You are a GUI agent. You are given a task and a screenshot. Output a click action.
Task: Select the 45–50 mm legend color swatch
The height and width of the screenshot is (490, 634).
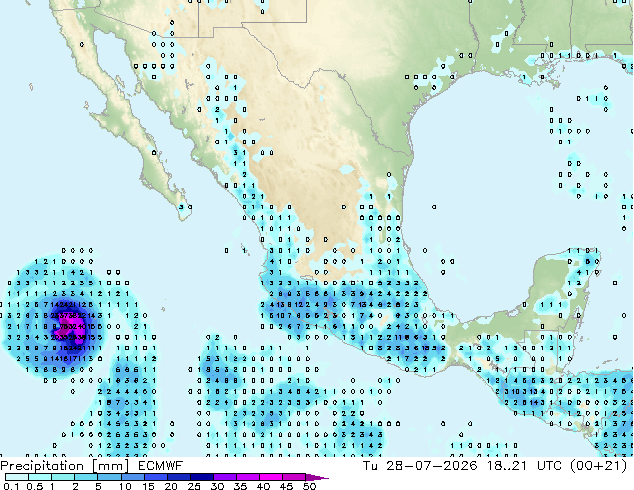pyautogui.click(x=294, y=477)
